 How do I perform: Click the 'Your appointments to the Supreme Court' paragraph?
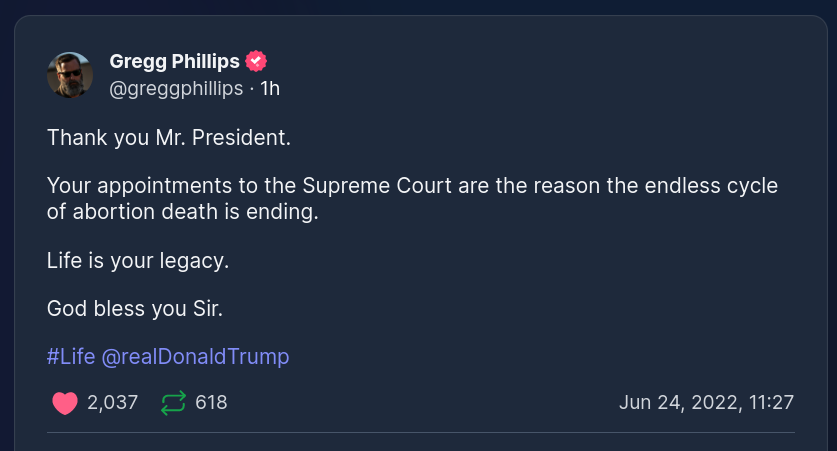tap(412, 187)
